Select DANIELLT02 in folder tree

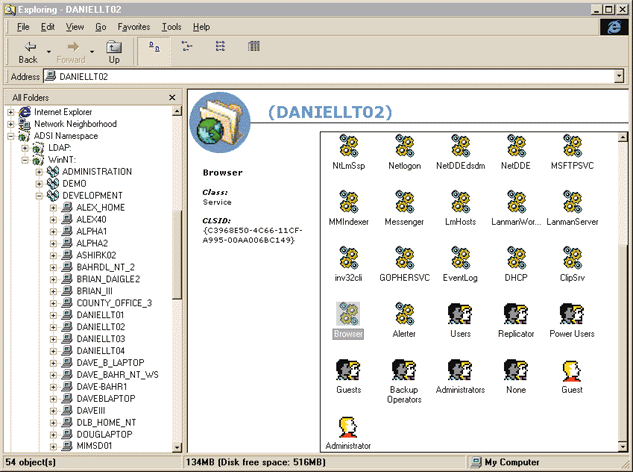[101, 327]
